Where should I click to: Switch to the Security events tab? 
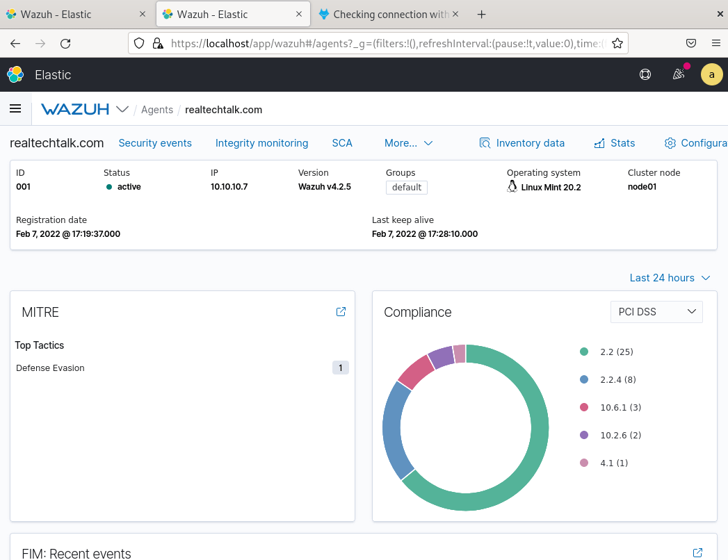pyautogui.click(x=155, y=143)
